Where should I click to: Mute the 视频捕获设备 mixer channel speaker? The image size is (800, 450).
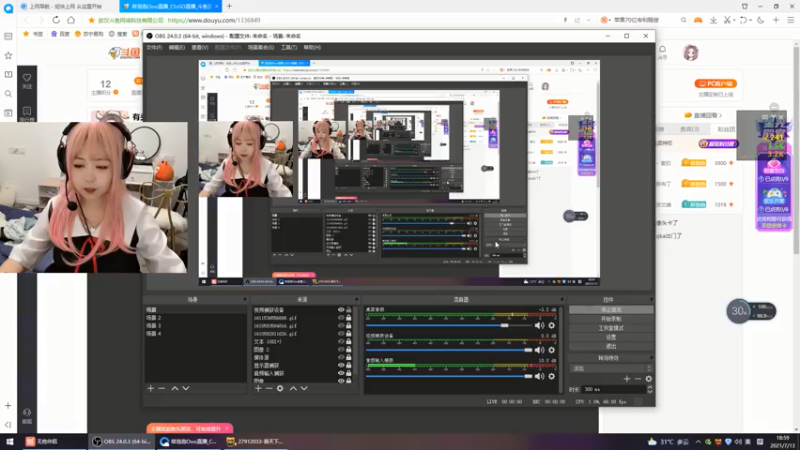[539, 350]
